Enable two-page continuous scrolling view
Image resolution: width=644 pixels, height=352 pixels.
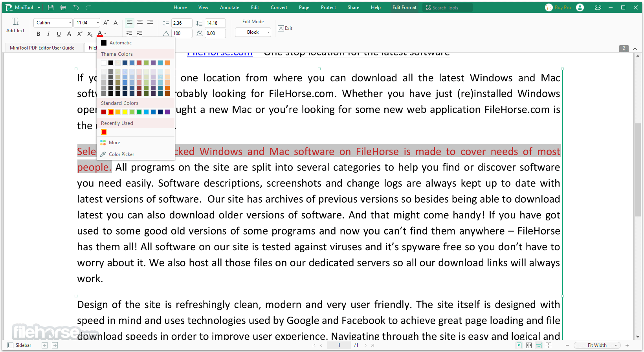(x=549, y=345)
